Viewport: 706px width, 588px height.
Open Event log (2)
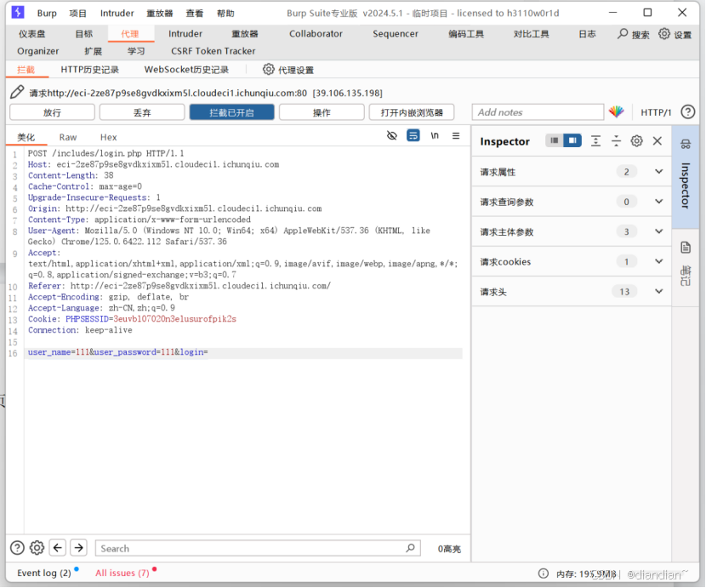[44, 573]
